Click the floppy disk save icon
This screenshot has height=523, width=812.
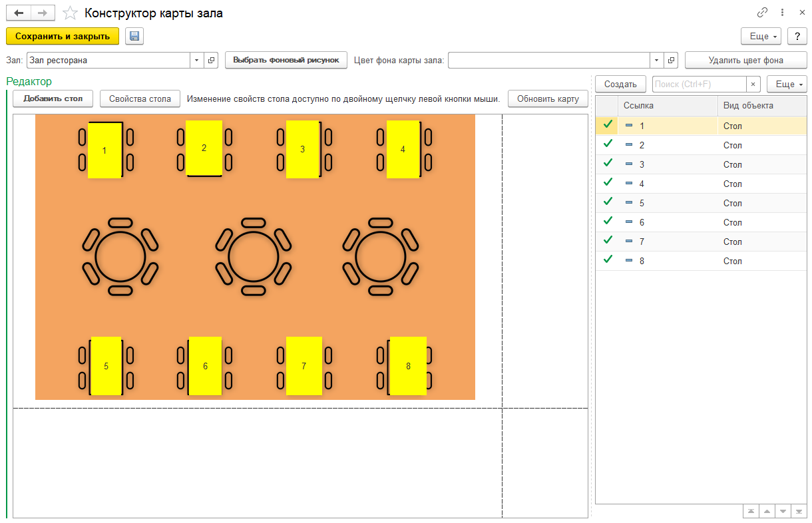(x=134, y=36)
